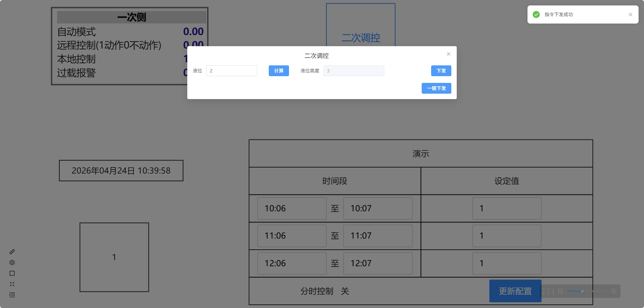The height and width of the screenshot is (308, 644).
Task: Click the 演示 table title
Action: (x=421, y=154)
